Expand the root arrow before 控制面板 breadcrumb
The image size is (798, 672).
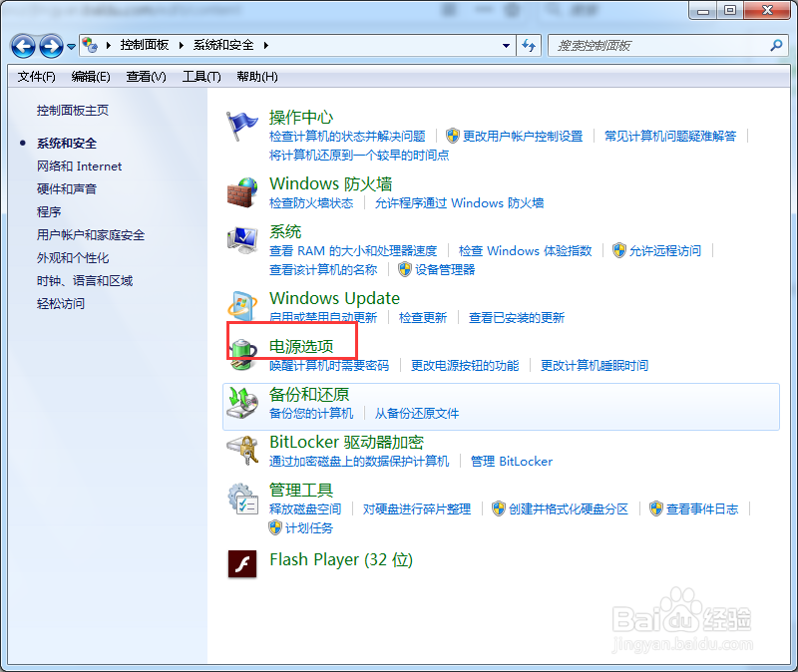[109, 45]
